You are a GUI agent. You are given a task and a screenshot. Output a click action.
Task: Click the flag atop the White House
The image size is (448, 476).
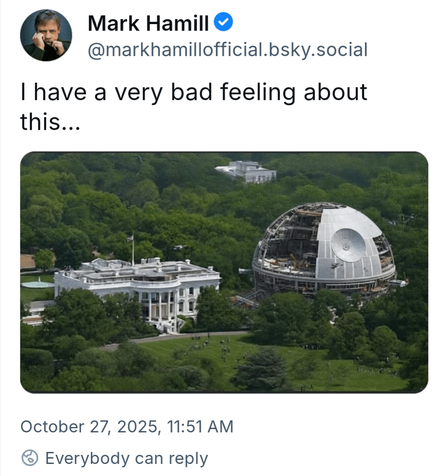[x=131, y=239]
